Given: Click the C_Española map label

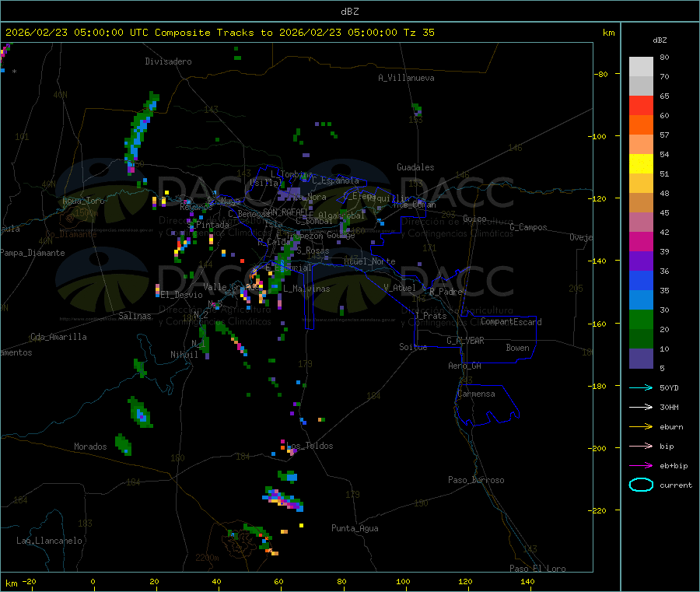Looking at the screenshot, I should pos(335,180).
